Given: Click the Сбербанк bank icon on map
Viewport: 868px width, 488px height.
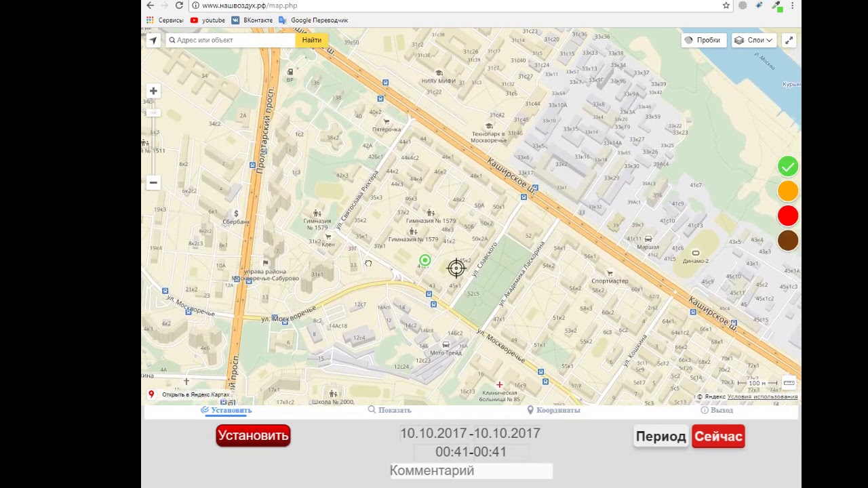Looking at the screenshot, I should tap(236, 213).
